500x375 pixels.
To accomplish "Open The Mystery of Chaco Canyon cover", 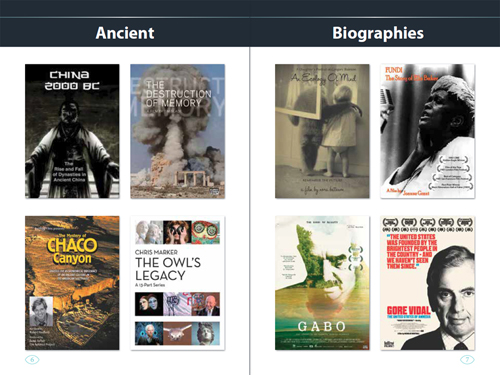I will pyautogui.click(x=72, y=283).
